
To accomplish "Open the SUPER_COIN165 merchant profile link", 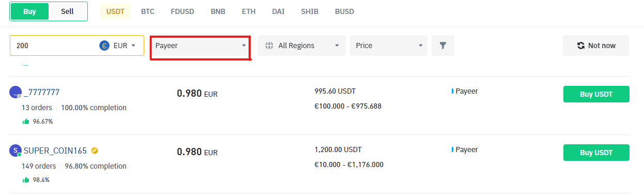I will (x=56, y=151).
